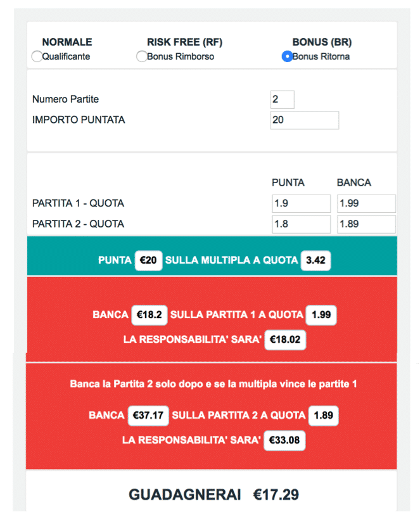Click the IMPORTO PUNTATA input field
420x512 pixels.
[x=305, y=120]
